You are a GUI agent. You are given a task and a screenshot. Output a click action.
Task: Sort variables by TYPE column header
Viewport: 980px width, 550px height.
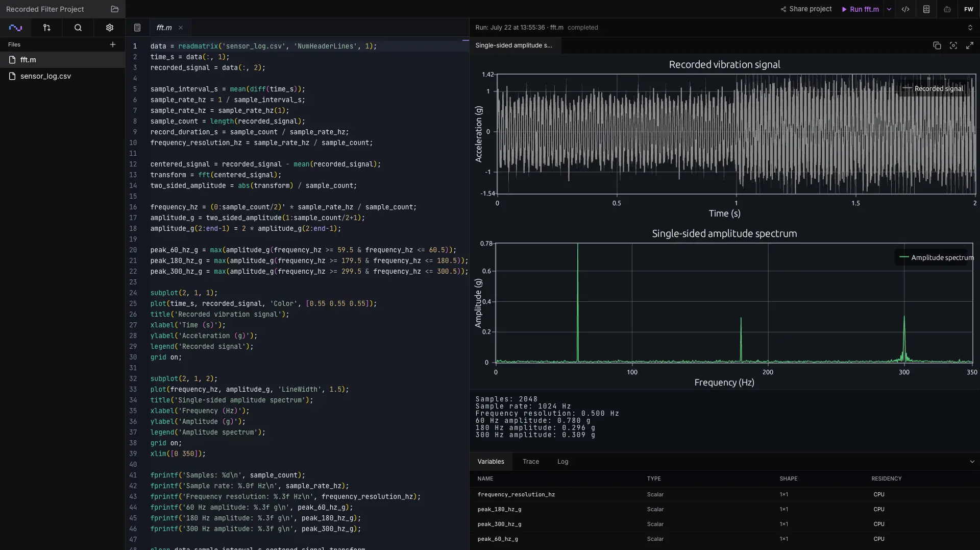[654, 479]
